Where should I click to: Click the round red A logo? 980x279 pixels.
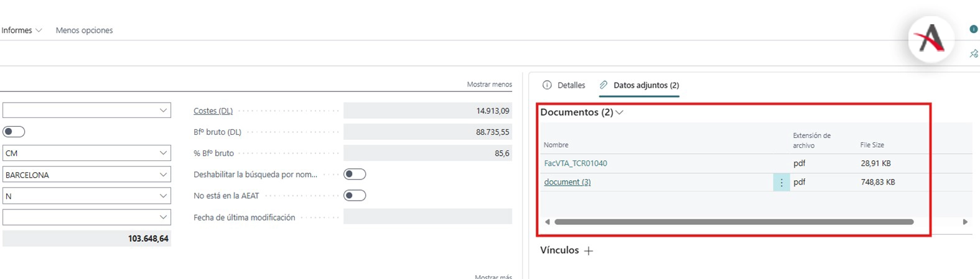931,40
